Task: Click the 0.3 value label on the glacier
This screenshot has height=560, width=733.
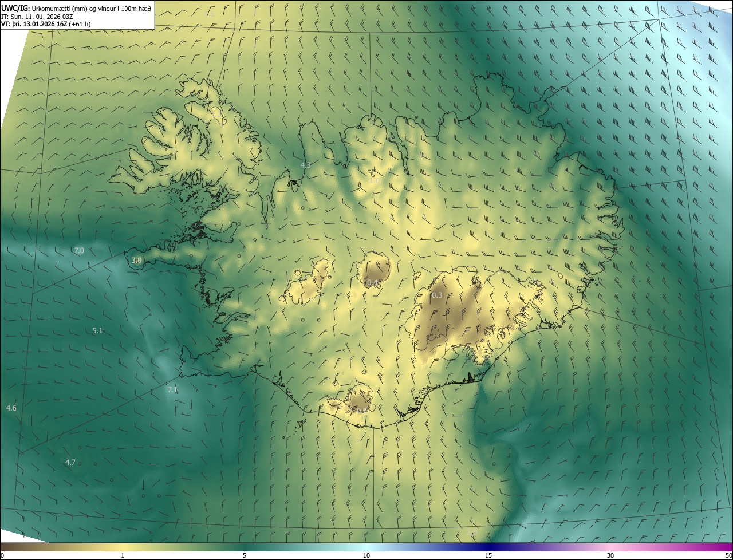Action: point(436,295)
